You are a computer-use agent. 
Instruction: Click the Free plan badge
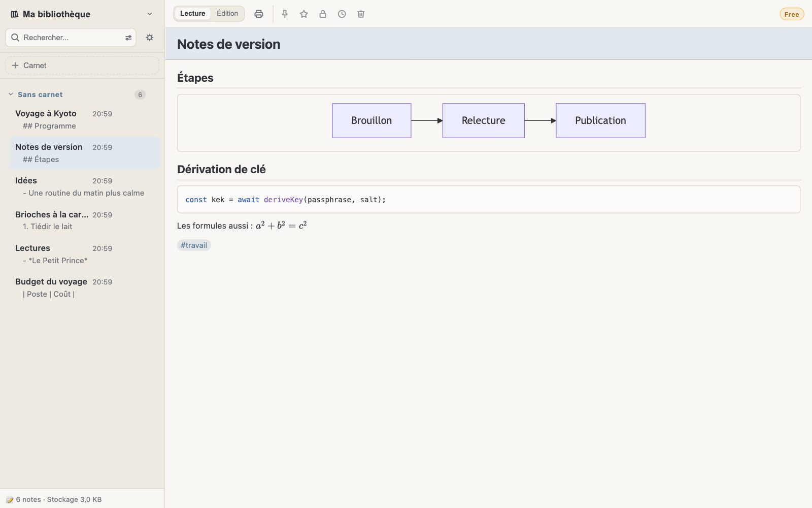(x=792, y=14)
